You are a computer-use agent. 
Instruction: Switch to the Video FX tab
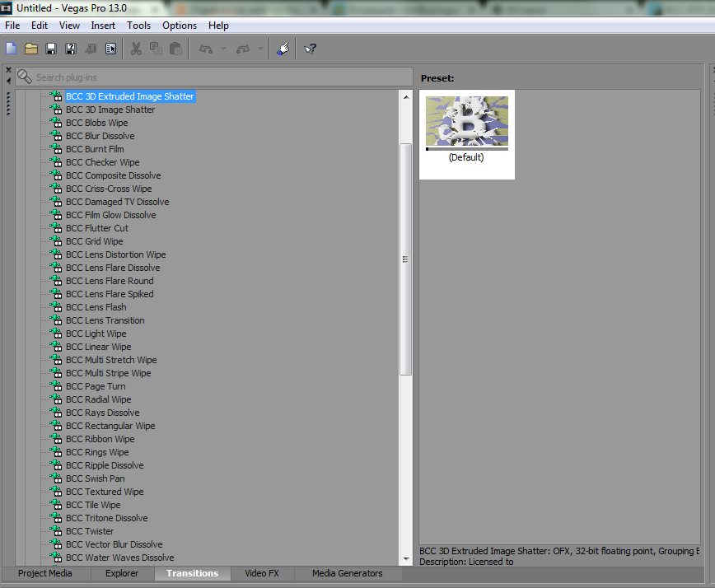pos(262,573)
